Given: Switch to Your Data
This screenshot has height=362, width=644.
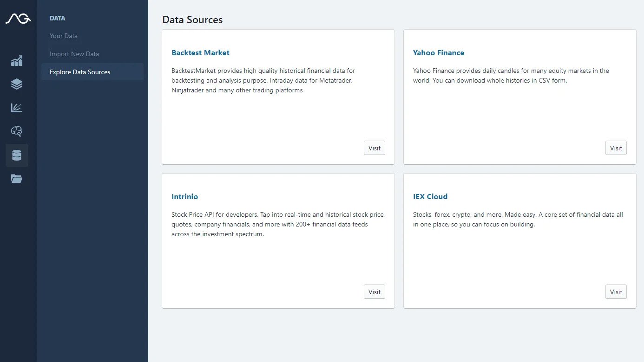Looking at the screenshot, I should (x=63, y=36).
